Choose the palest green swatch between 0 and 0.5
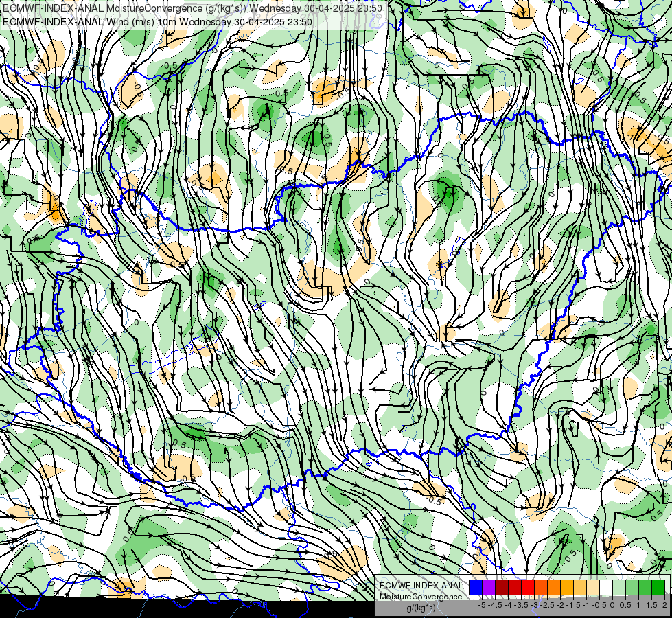This screenshot has width=672, height=618. (619, 587)
